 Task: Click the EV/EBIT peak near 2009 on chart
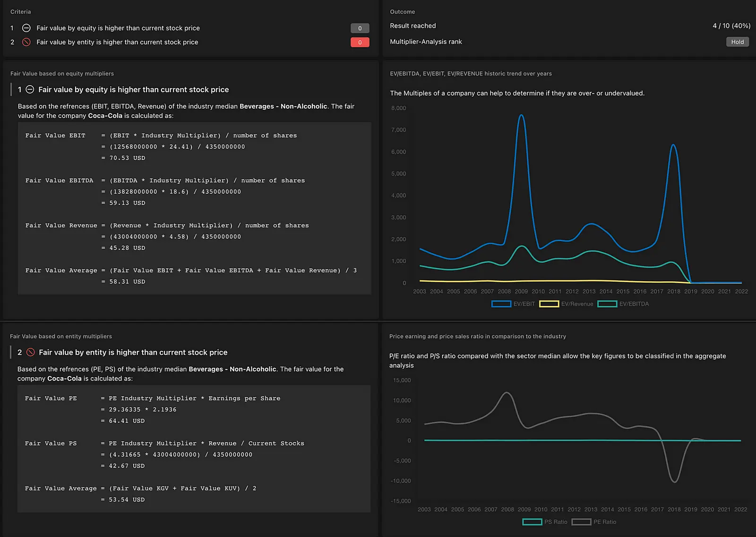521,115
